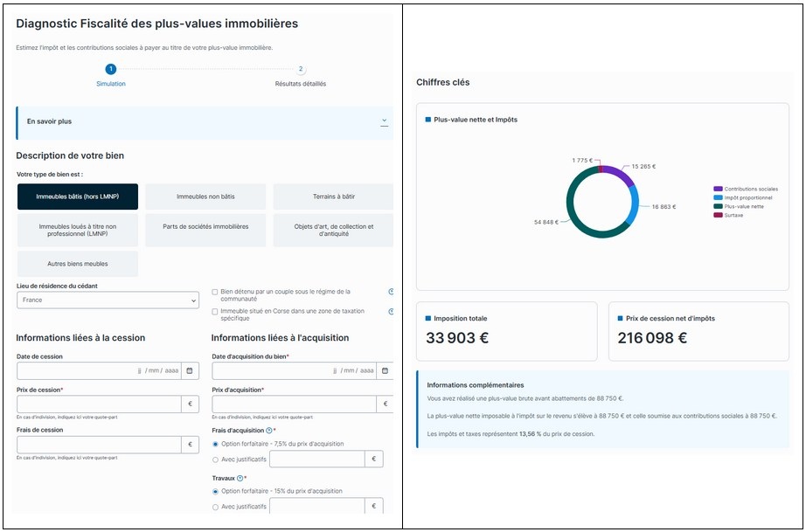Open the Lieu de résidence du cédant dropdown
The image size is (806, 532).
[x=108, y=301]
